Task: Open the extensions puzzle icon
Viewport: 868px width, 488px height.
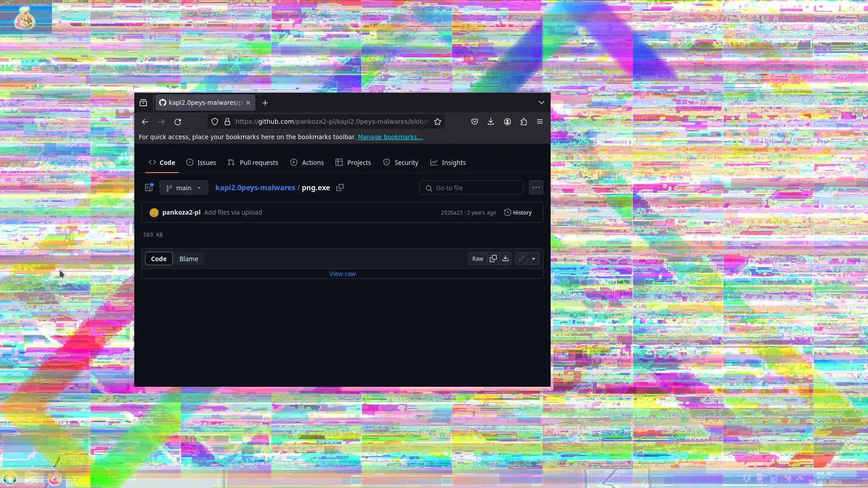Action: click(524, 122)
